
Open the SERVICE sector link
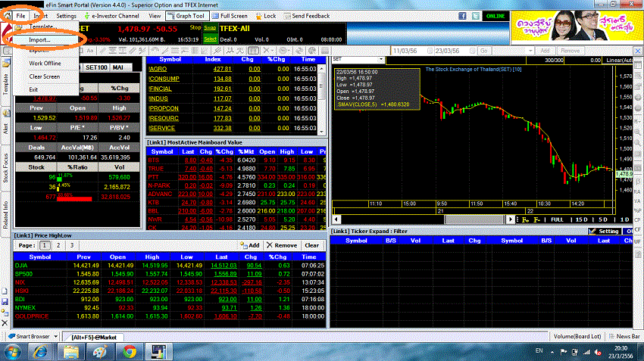(162, 128)
